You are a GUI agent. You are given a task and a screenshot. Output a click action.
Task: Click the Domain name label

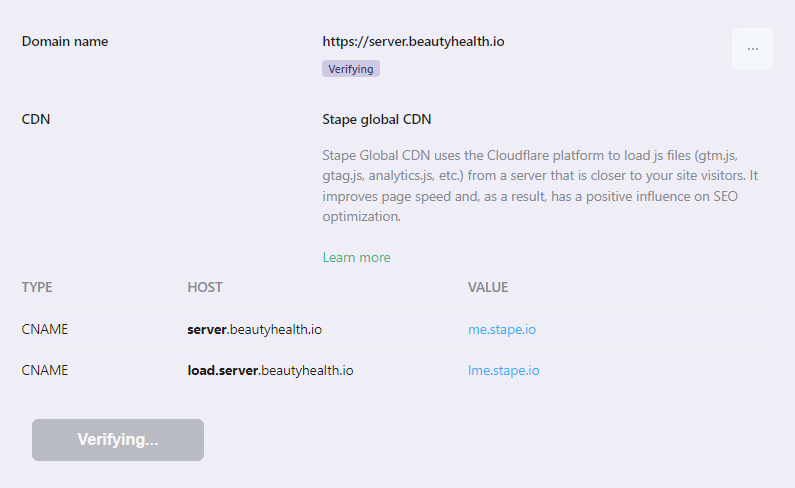[65, 41]
